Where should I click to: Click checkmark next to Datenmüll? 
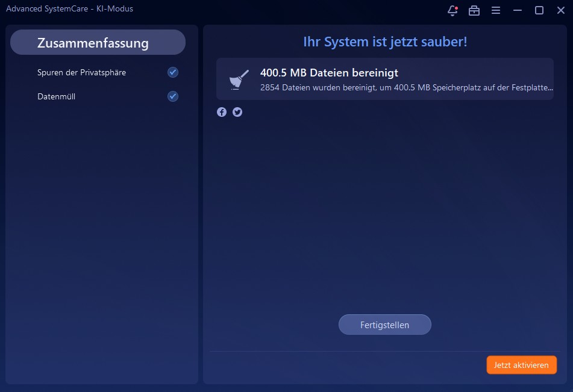click(173, 96)
